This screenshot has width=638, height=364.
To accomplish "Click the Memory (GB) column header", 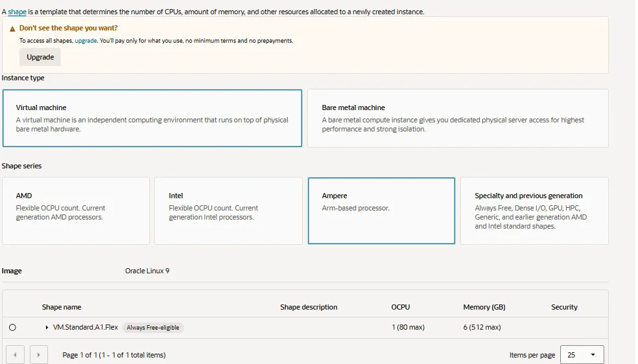I will pyautogui.click(x=484, y=307).
